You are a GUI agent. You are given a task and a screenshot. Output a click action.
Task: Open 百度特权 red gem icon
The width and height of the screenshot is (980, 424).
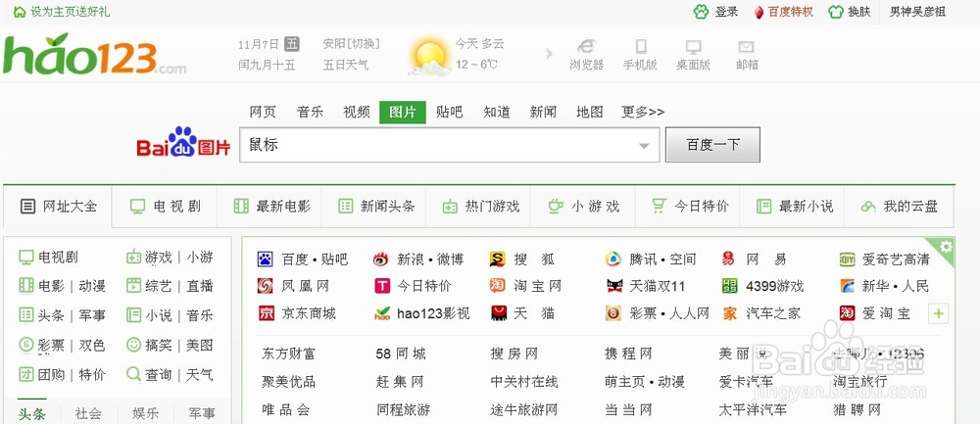[x=759, y=12]
